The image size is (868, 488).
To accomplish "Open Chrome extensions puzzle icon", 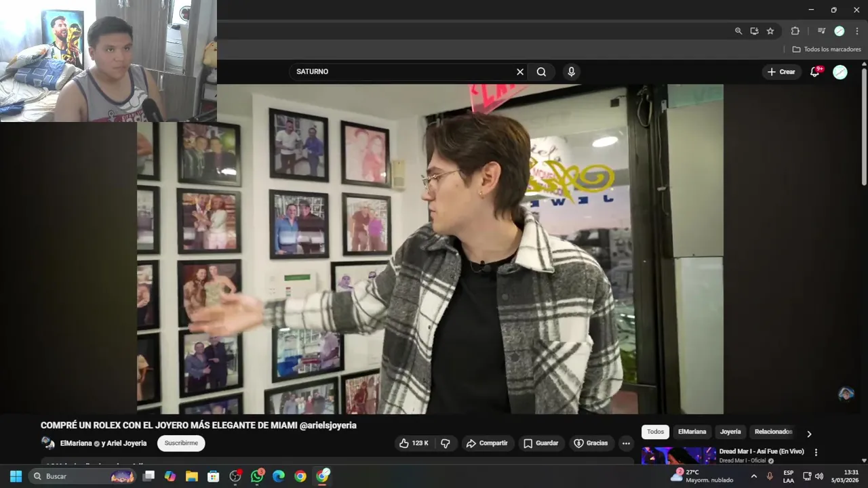I will pyautogui.click(x=795, y=31).
